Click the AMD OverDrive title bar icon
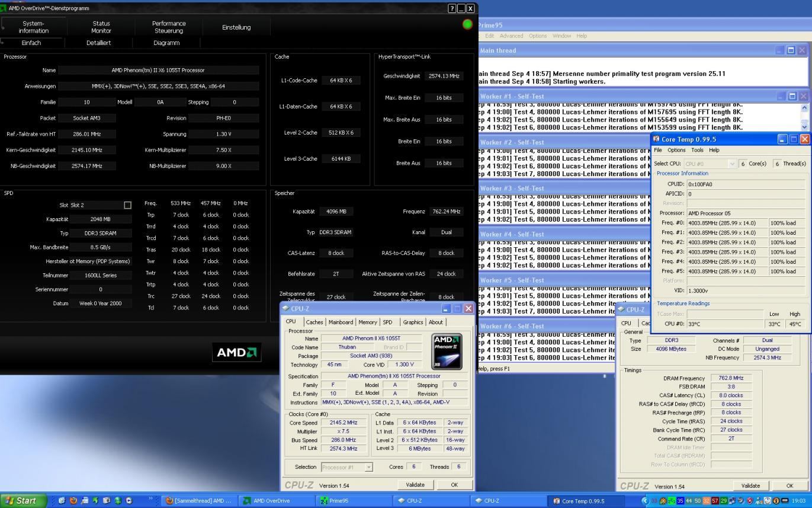 tap(4, 8)
